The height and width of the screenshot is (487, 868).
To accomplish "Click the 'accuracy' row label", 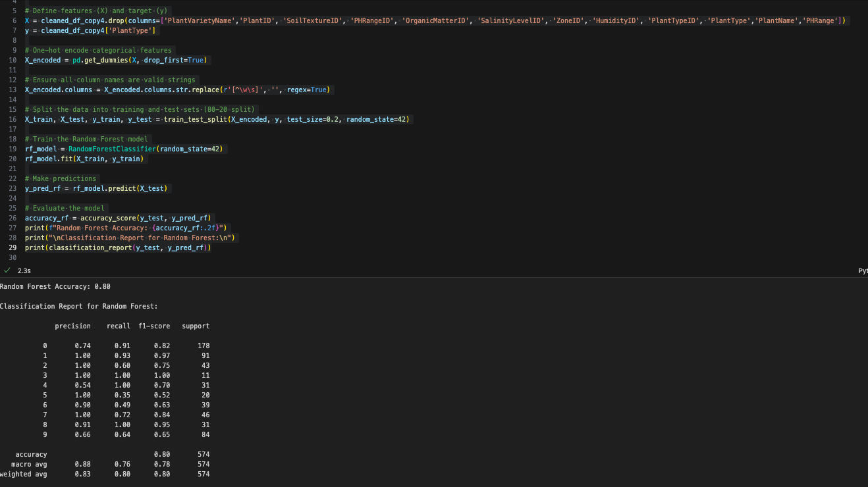I will (x=32, y=454).
